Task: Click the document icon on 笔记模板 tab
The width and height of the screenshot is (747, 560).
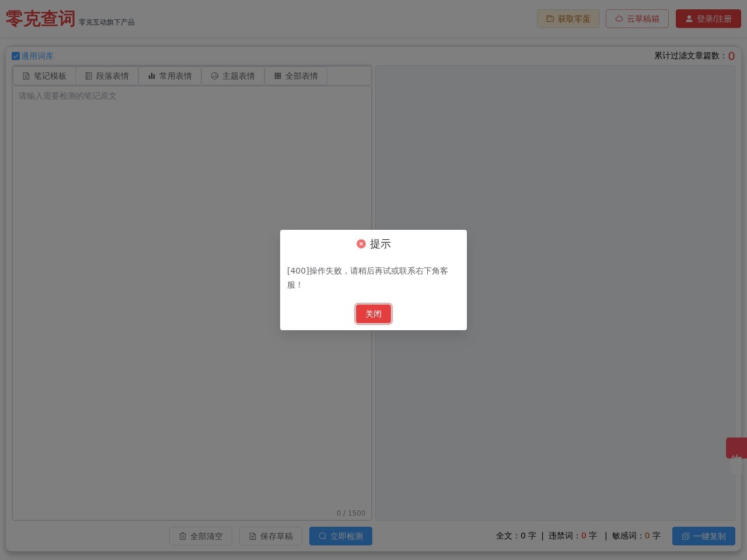Action: point(27,76)
